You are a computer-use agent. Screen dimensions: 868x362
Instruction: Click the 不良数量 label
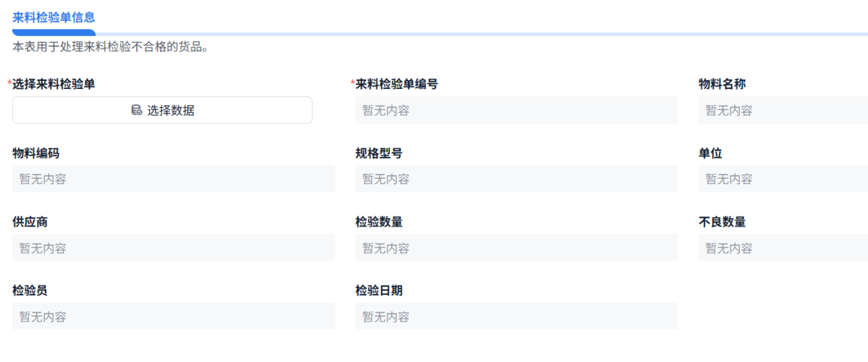pos(722,222)
